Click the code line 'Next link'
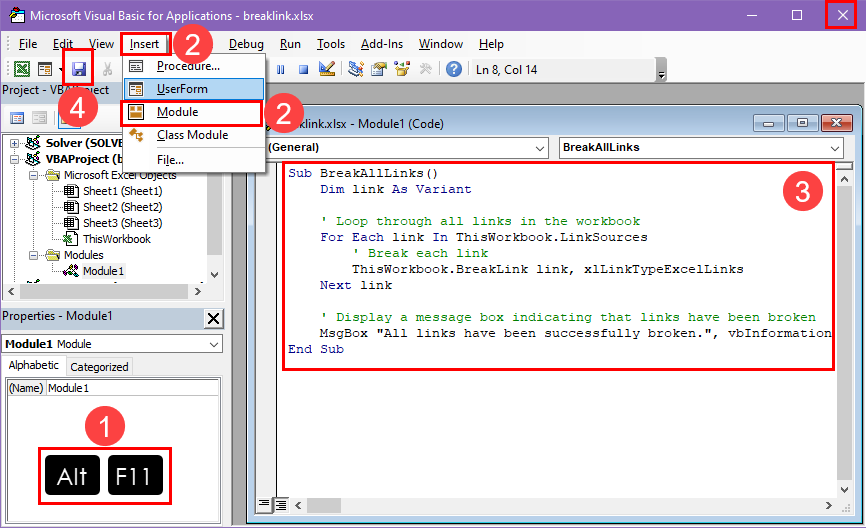Image resolution: width=866 pixels, height=528 pixels. (x=356, y=286)
